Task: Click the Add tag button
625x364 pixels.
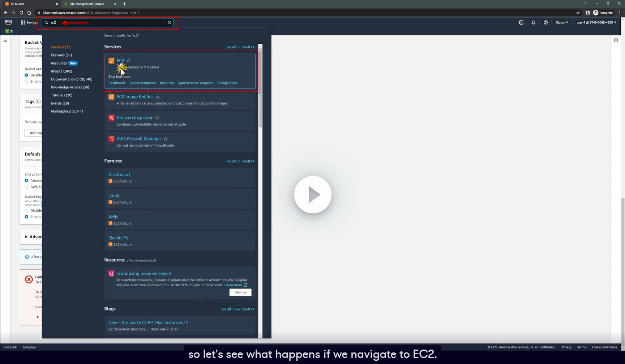Action: coord(34,133)
